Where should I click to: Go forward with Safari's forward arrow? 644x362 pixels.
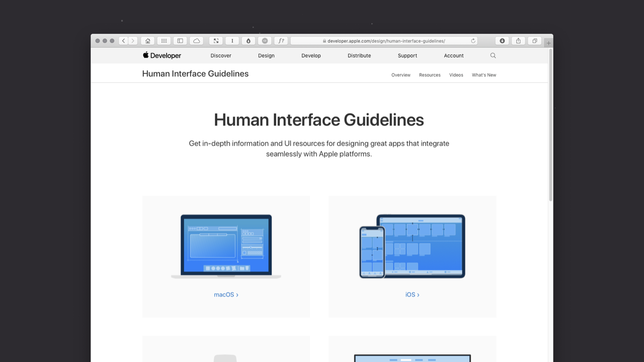click(x=133, y=41)
